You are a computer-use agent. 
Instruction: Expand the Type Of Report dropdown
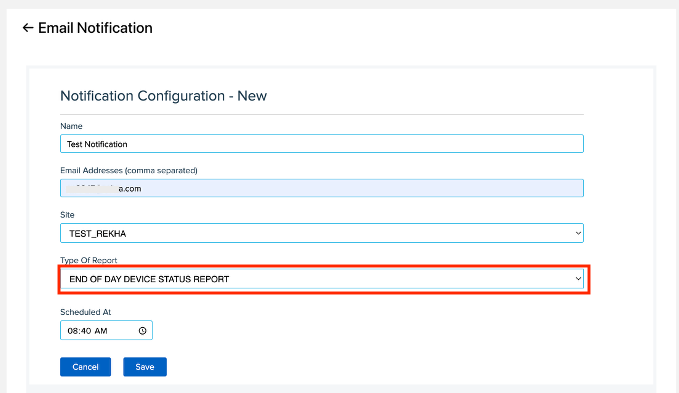(322, 279)
